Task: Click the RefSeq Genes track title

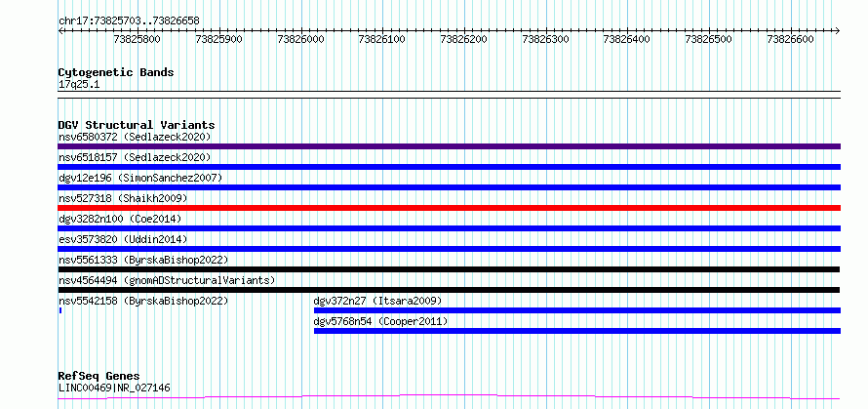Action: click(x=99, y=377)
